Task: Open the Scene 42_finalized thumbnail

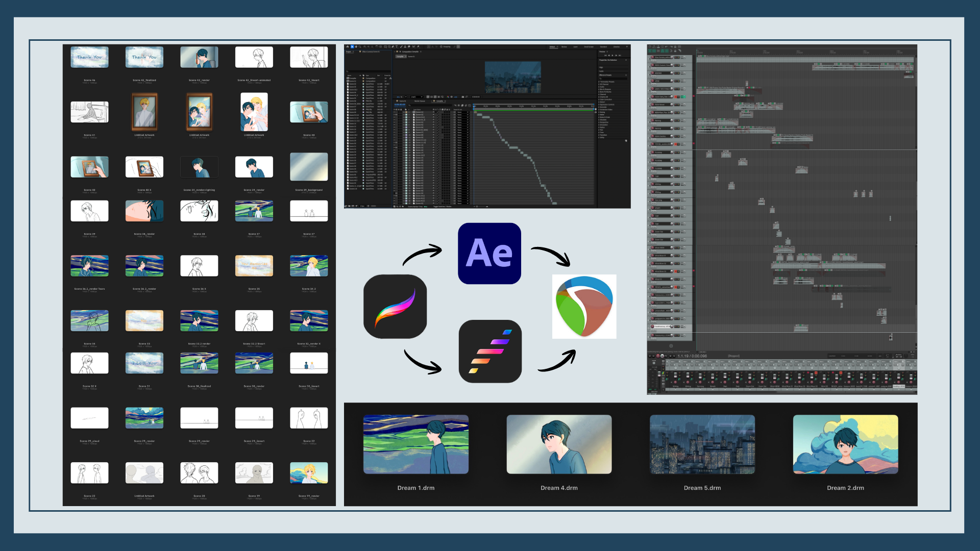Action: 144,57
